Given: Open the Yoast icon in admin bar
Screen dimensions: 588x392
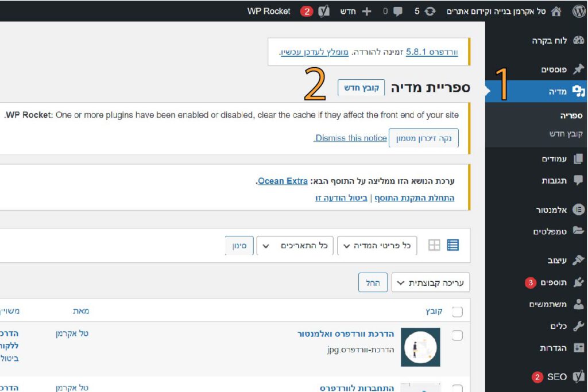Looking at the screenshot, I should [x=324, y=11].
